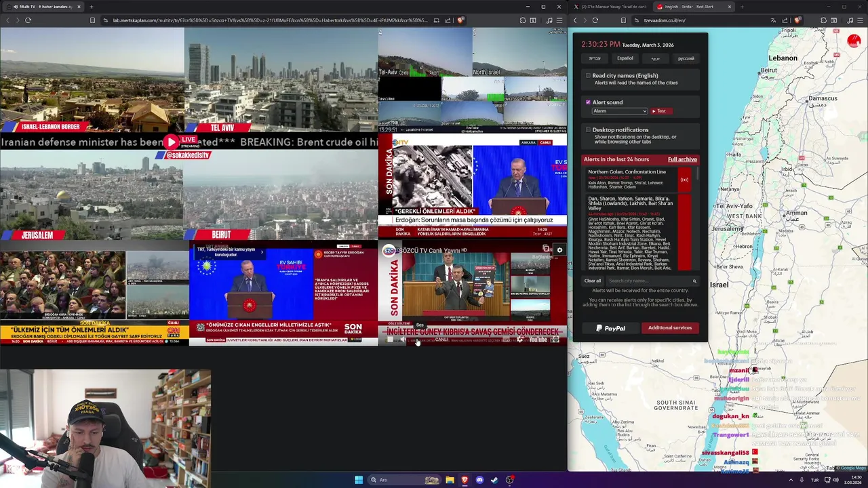Expand the system tray hidden icons

(790, 480)
